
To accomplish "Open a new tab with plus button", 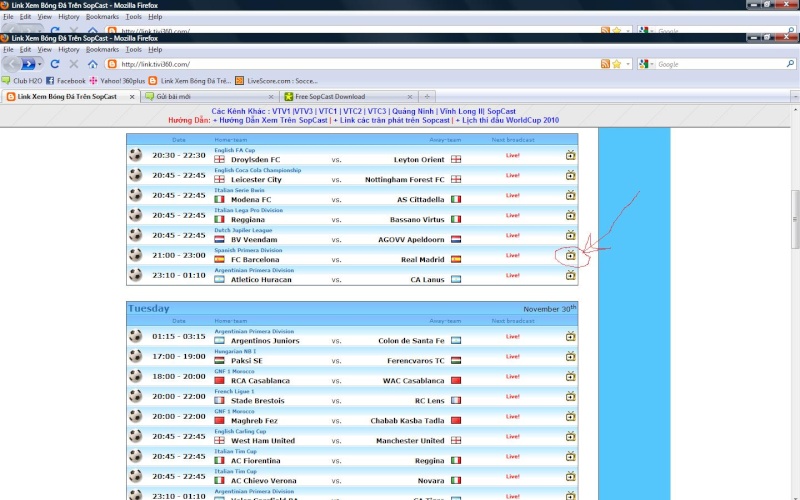I will coord(427,96).
